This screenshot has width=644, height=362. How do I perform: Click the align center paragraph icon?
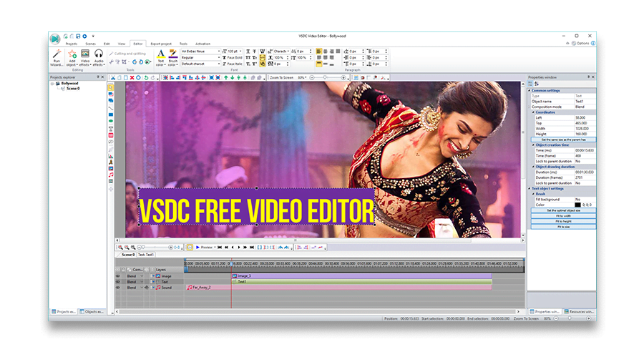[326, 52]
